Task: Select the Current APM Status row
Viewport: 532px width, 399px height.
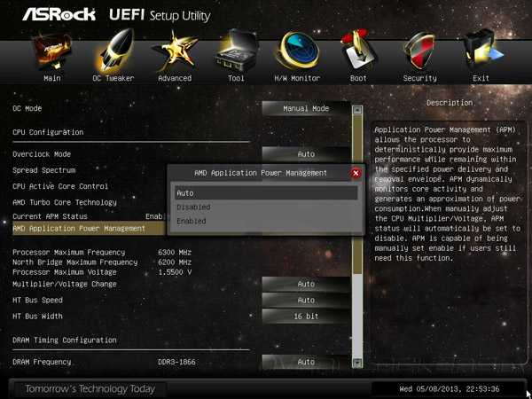Action: tap(90, 216)
